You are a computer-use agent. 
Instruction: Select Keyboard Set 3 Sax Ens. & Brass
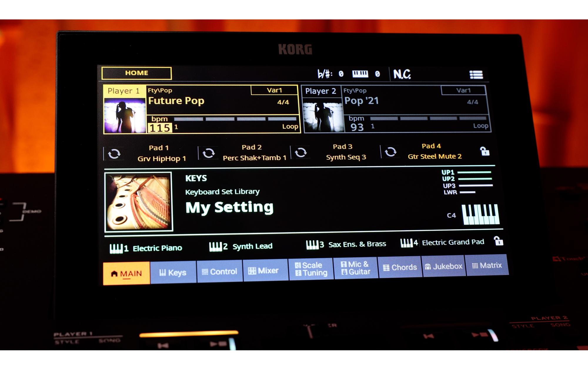346,244
